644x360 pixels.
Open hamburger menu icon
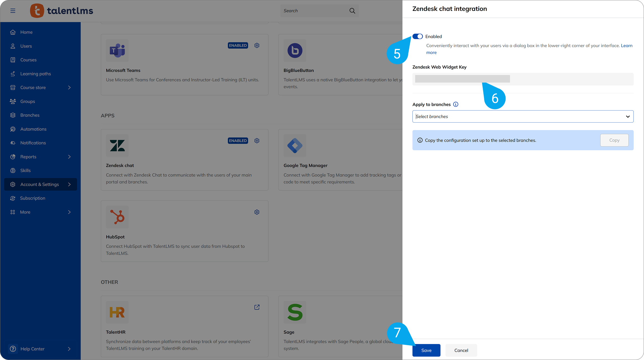13,11
